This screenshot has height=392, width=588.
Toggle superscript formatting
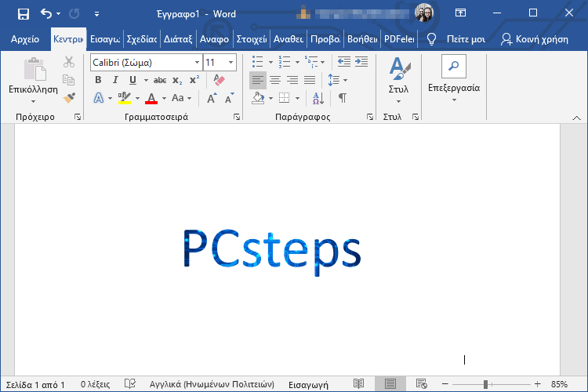[194, 80]
